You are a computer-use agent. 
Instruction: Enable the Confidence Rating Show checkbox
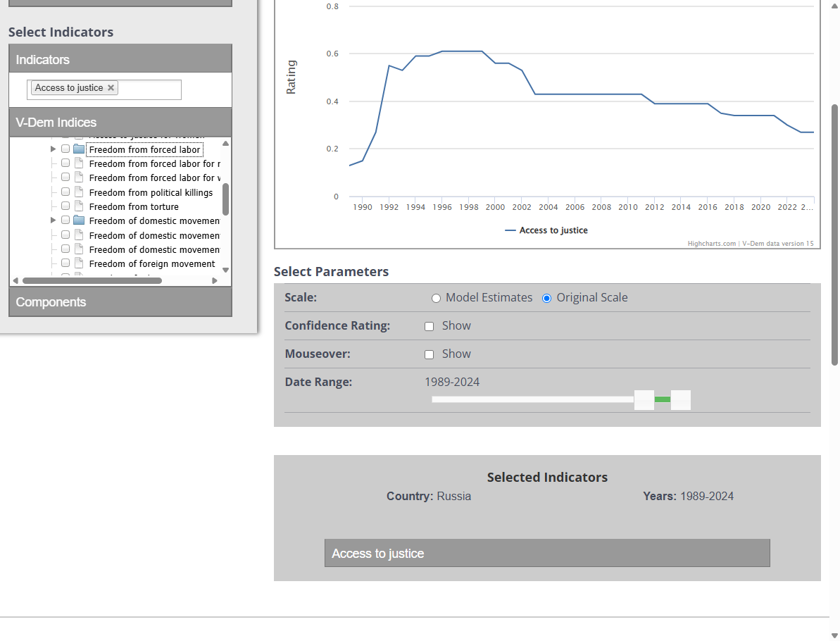pyautogui.click(x=429, y=326)
